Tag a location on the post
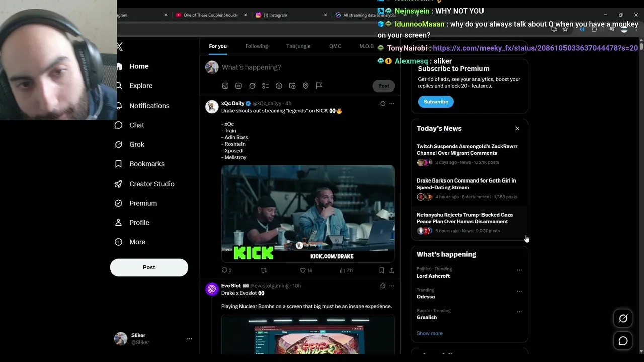644x362 pixels. coord(305,86)
